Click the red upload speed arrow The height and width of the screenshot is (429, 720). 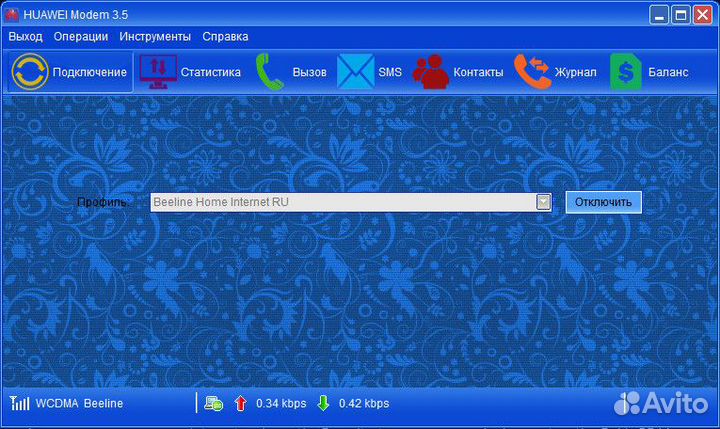pos(240,403)
